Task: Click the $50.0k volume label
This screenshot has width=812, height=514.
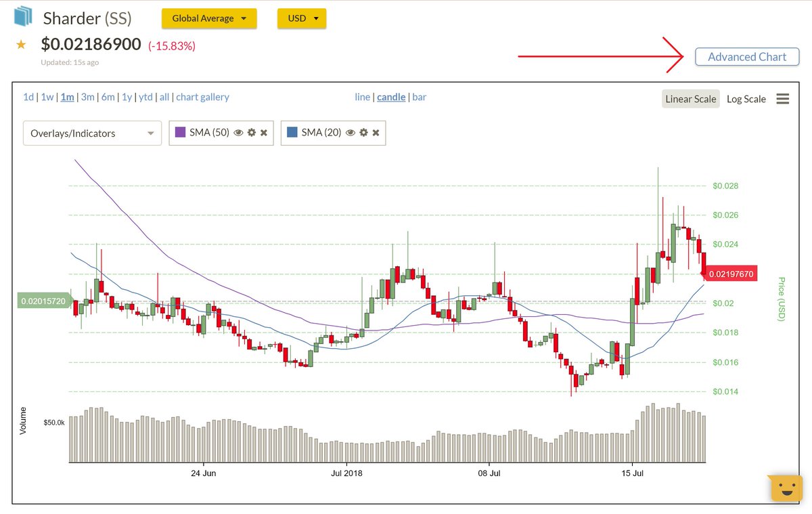Action: click(x=54, y=422)
